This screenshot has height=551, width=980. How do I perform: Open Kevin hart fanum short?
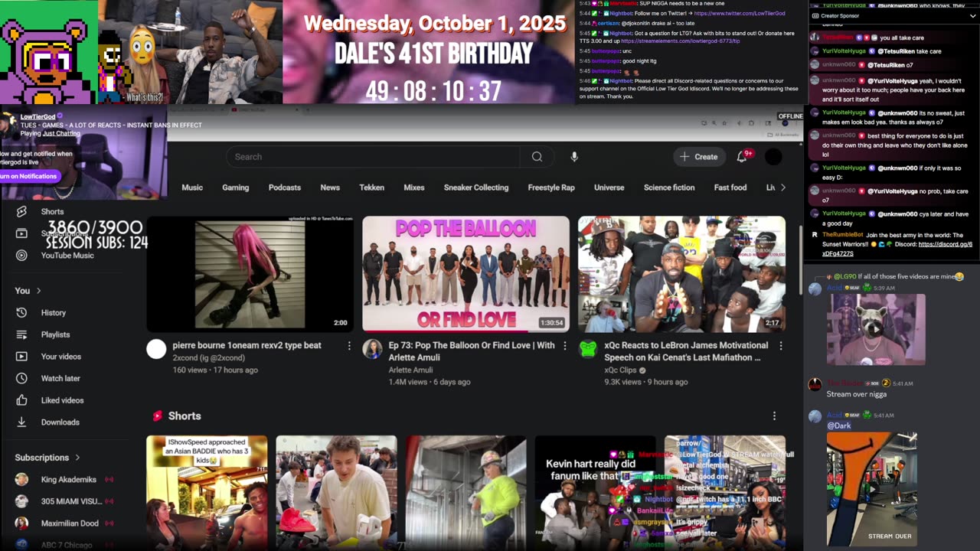tap(596, 493)
